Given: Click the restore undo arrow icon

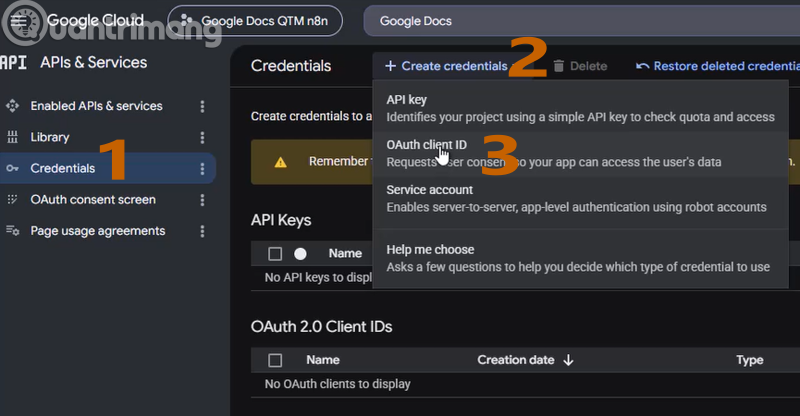Looking at the screenshot, I should [642, 66].
